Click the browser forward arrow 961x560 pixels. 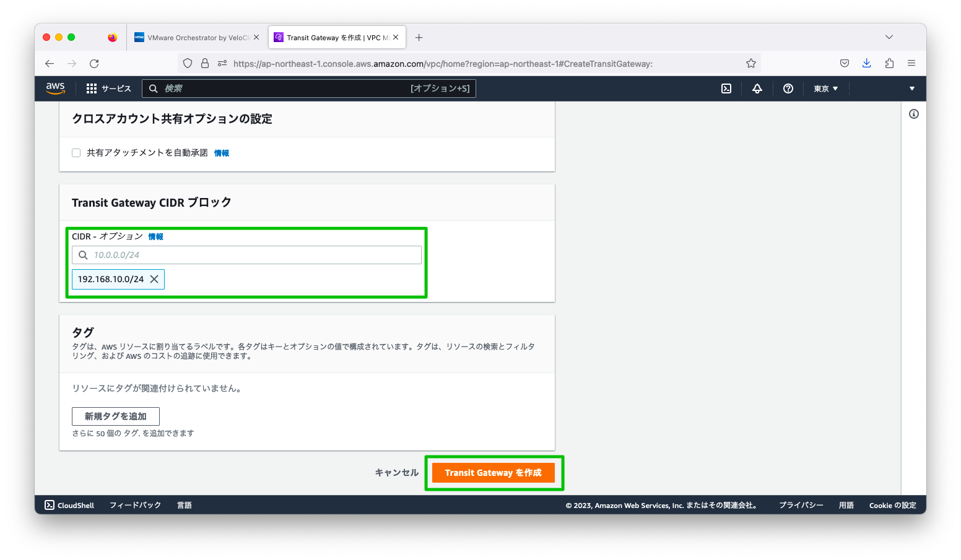tap(72, 63)
